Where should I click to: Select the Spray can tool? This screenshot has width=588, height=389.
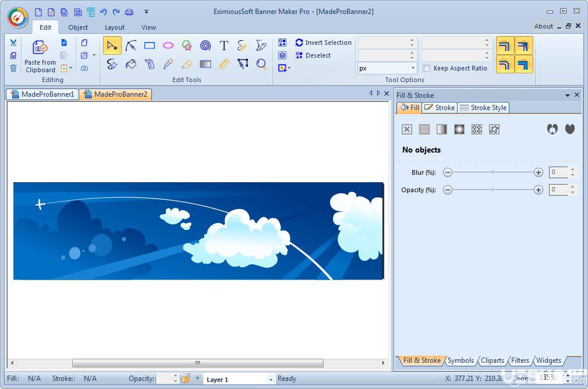click(x=150, y=64)
